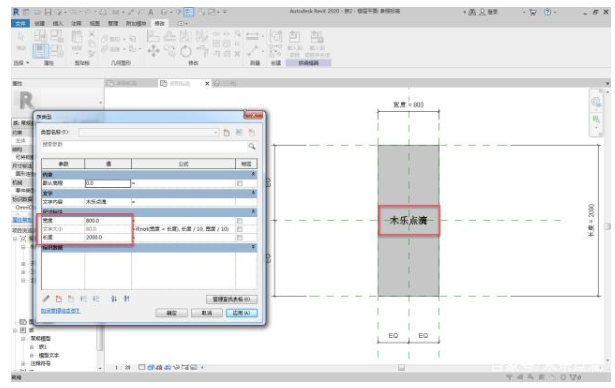This screenshot has width=615, height=388.
Task: Click the 应用 (A) button
Action: (242, 313)
